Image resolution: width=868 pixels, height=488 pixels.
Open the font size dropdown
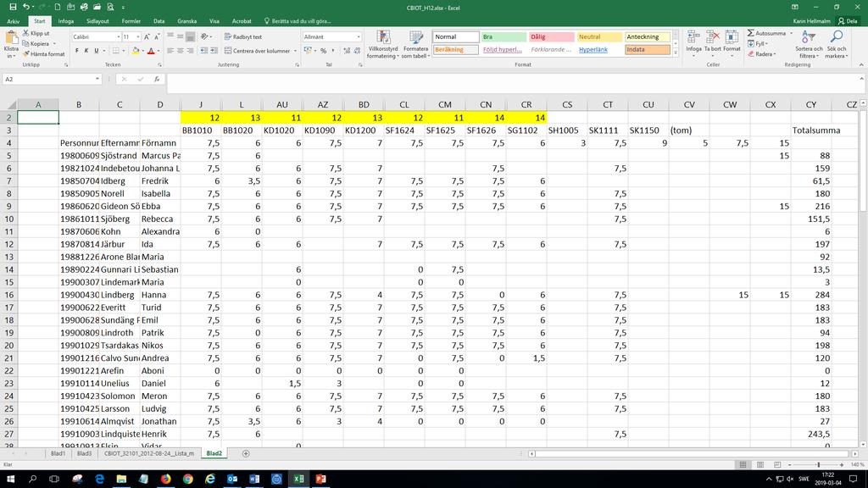[138, 37]
